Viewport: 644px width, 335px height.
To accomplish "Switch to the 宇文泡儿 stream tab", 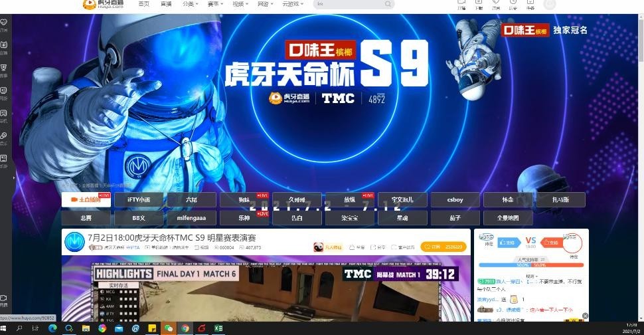I will click(402, 200).
